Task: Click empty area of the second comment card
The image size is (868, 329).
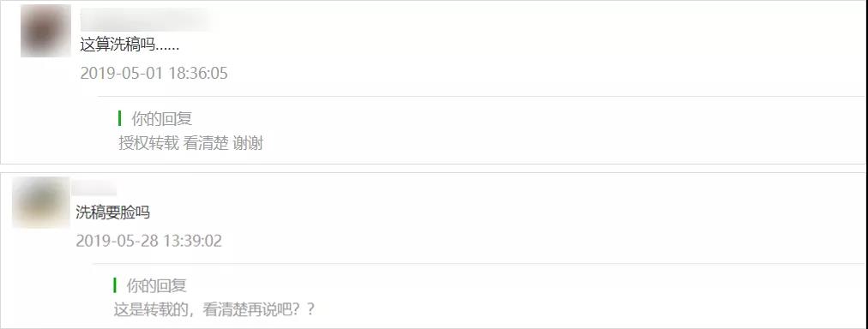Action: (553, 221)
